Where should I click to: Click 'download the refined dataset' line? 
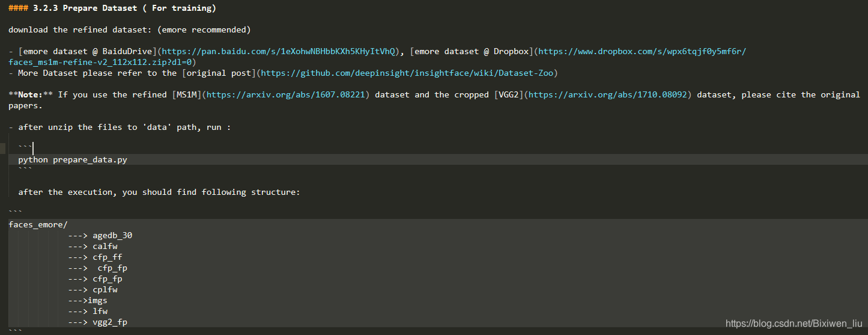tap(130, 29)
